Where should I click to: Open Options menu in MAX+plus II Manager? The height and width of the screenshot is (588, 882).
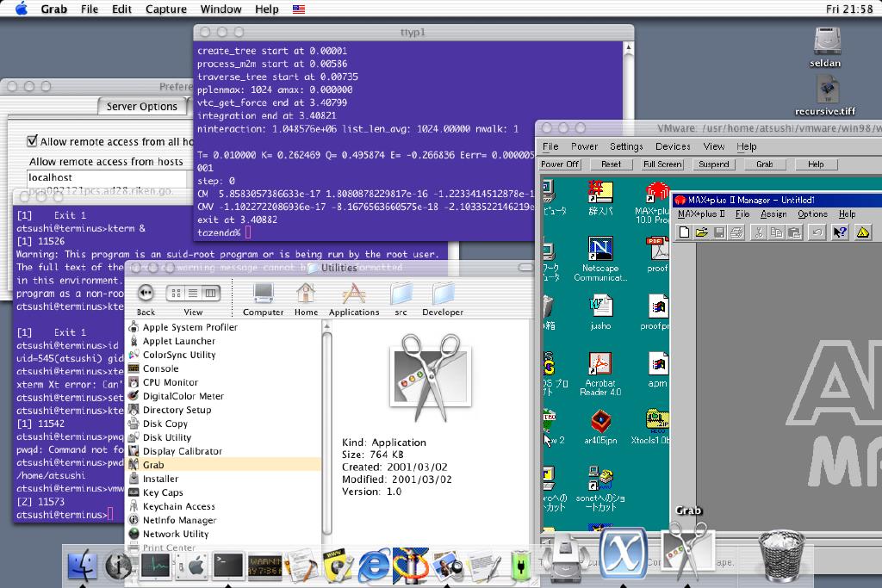pyautogui.click(x=812, y=214)
